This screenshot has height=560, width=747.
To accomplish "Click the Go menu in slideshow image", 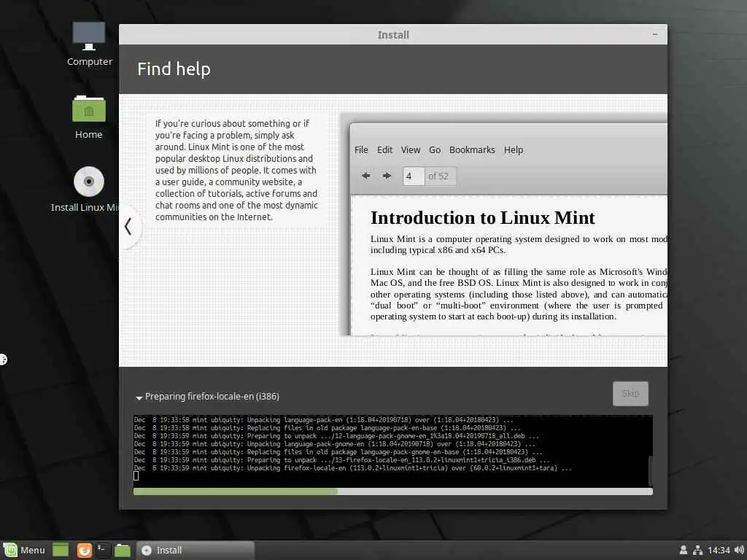I will (435, 150).
